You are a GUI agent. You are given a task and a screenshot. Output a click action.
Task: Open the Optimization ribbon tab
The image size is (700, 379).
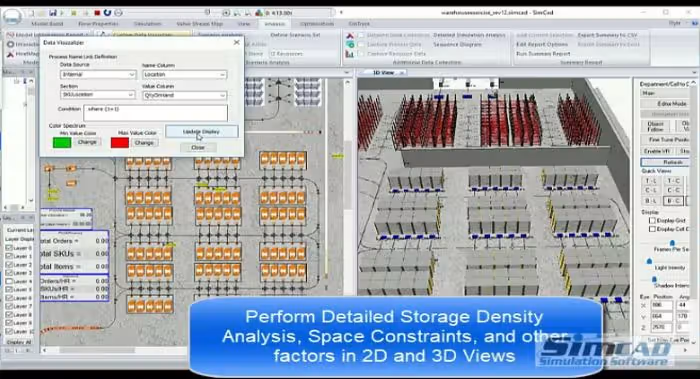point(317,24)
